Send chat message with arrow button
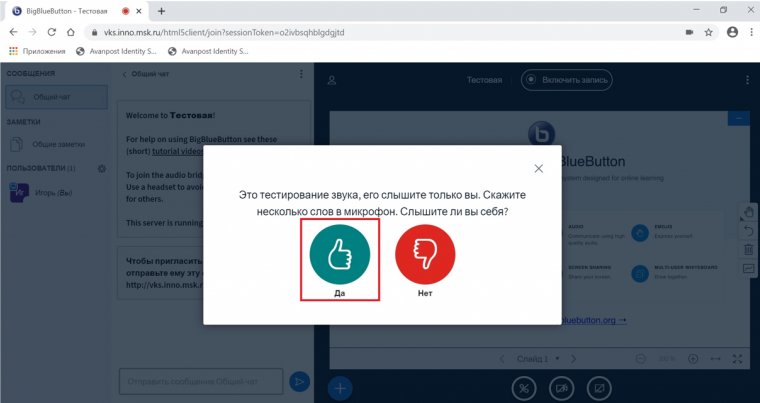Viewport: 760px width, 403px height. point(299,381)
